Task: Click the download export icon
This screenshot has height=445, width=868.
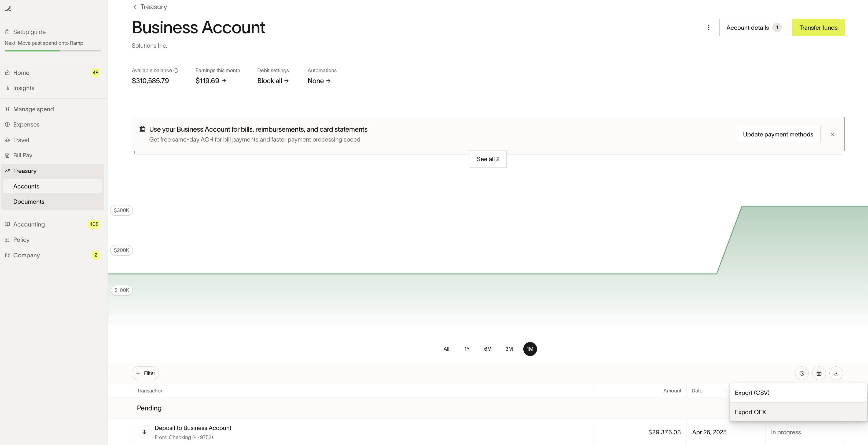Action: 836,373
